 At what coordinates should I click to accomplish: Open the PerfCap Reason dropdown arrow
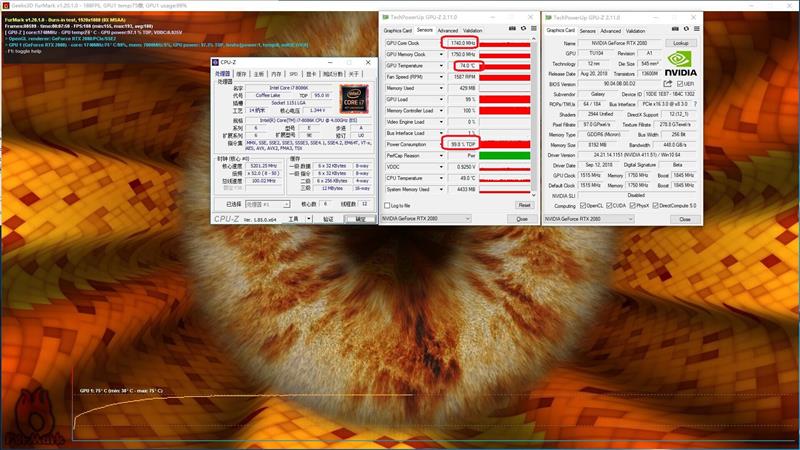click(441, 156)
